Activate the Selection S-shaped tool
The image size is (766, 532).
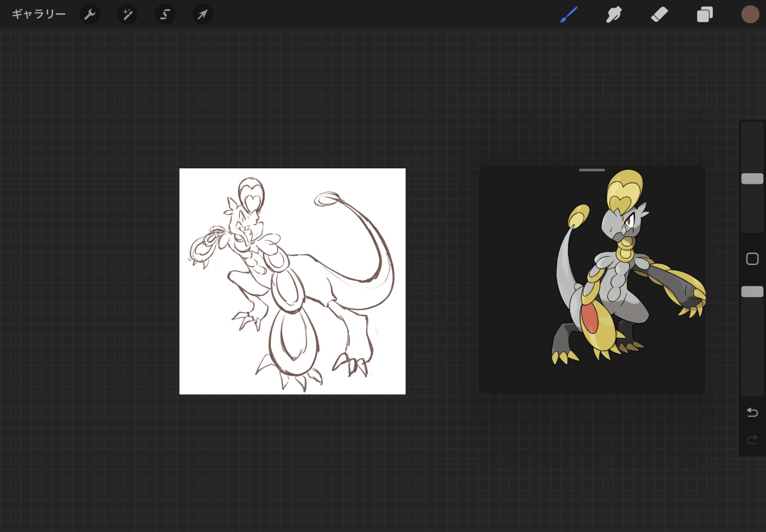tap(165, 15)
